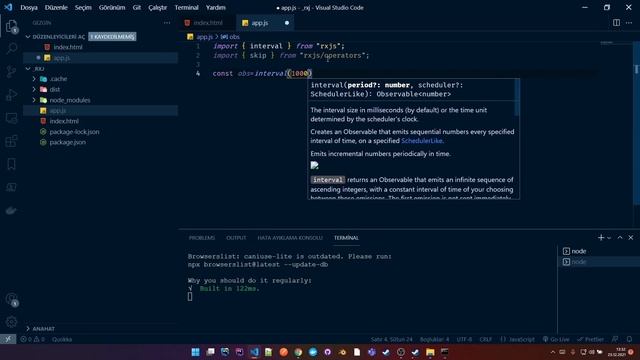Click the Visual Studio Code logo icon
Image resolution: width=640 pixels, height=360 pixels.
pyautogui.click(x=8, y=7)
